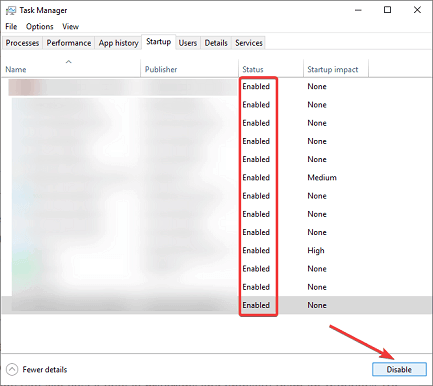Select the row with Medium startup impact

tap(216, 178)
